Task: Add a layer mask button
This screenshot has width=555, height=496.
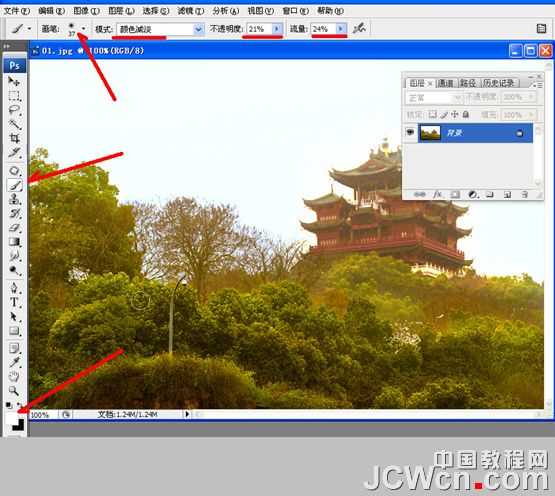Action: (455, 194)
